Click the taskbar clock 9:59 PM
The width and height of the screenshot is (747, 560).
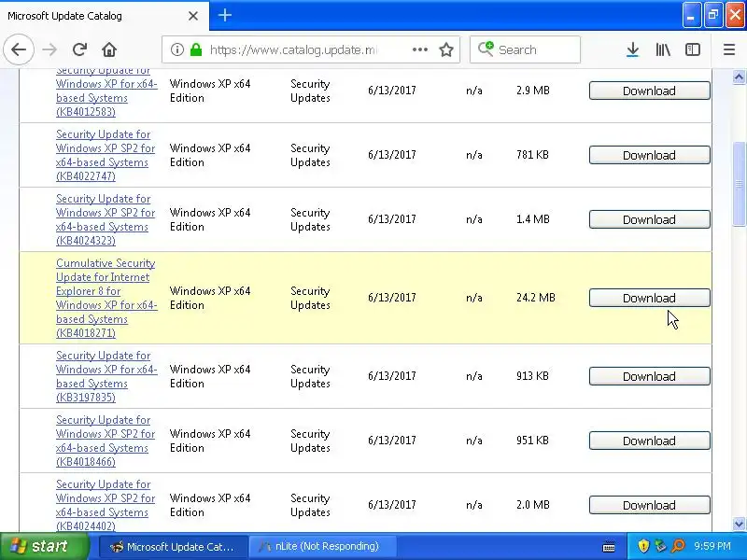(x=712, y=546)
